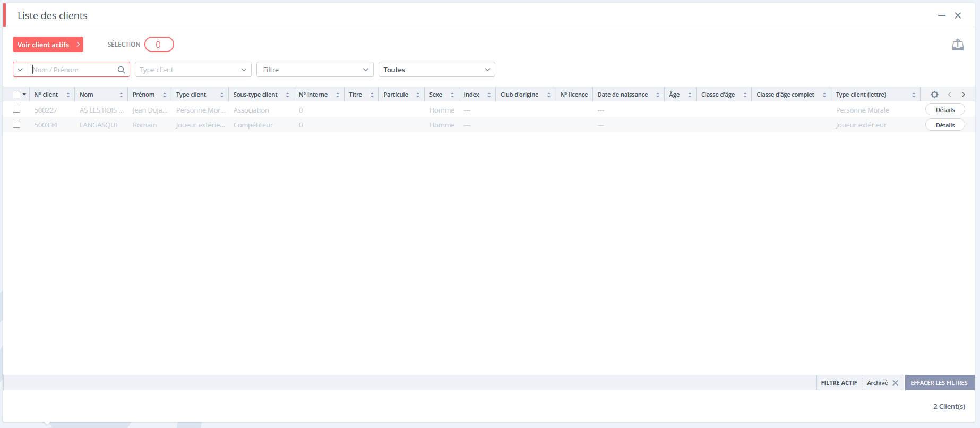The width and height of the screenshot is (980, 428).
Task: Sort by Type client (lettre) column arrows
Action: pos(914,95)
